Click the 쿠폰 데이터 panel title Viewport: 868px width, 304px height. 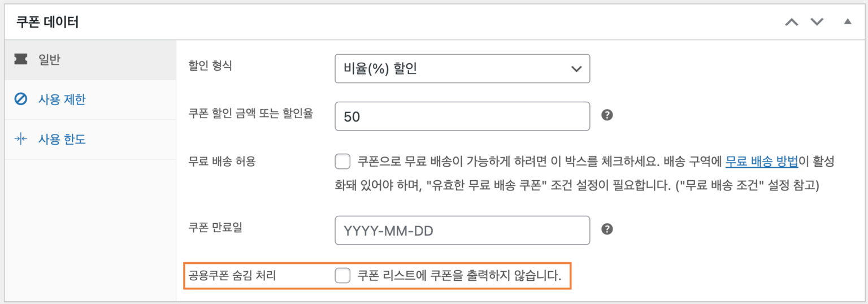coord(47,23)
